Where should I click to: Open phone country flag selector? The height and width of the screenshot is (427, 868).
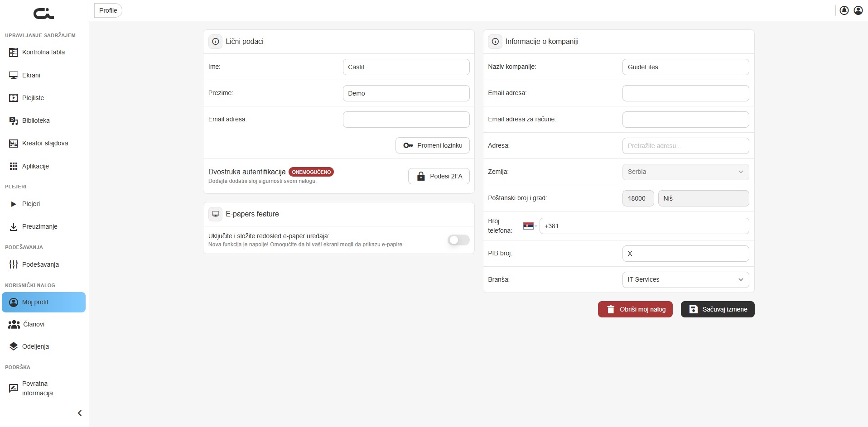(x=530, y=226)
